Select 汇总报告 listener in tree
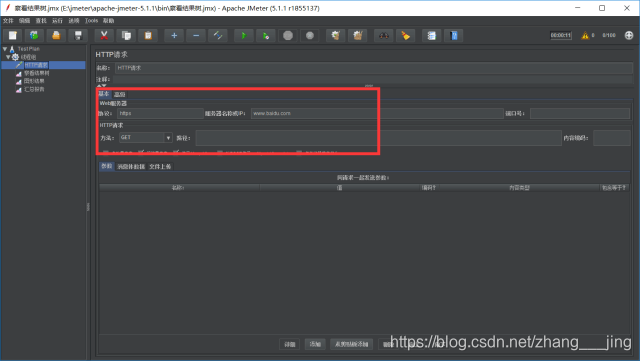 (x=34, y=89)
